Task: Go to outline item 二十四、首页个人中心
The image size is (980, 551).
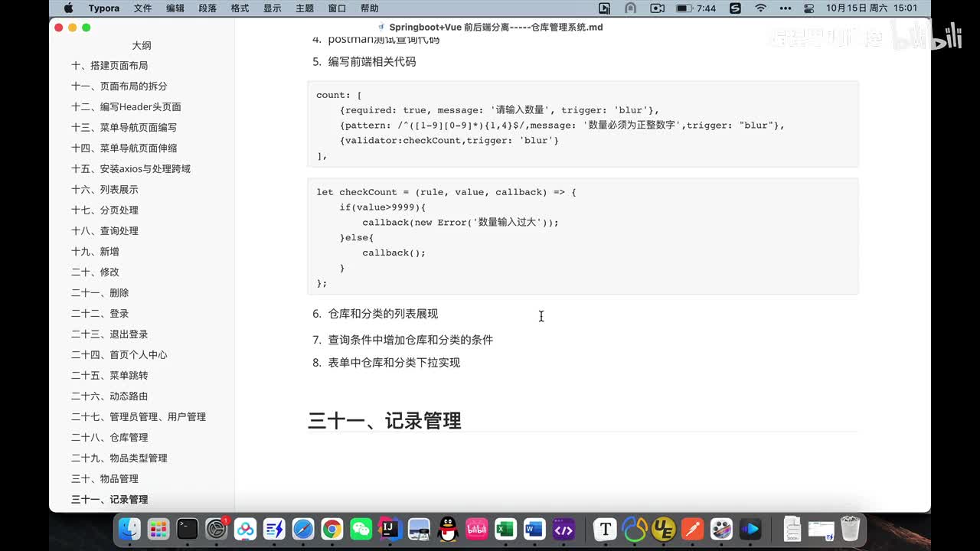Action: (119, 355)
